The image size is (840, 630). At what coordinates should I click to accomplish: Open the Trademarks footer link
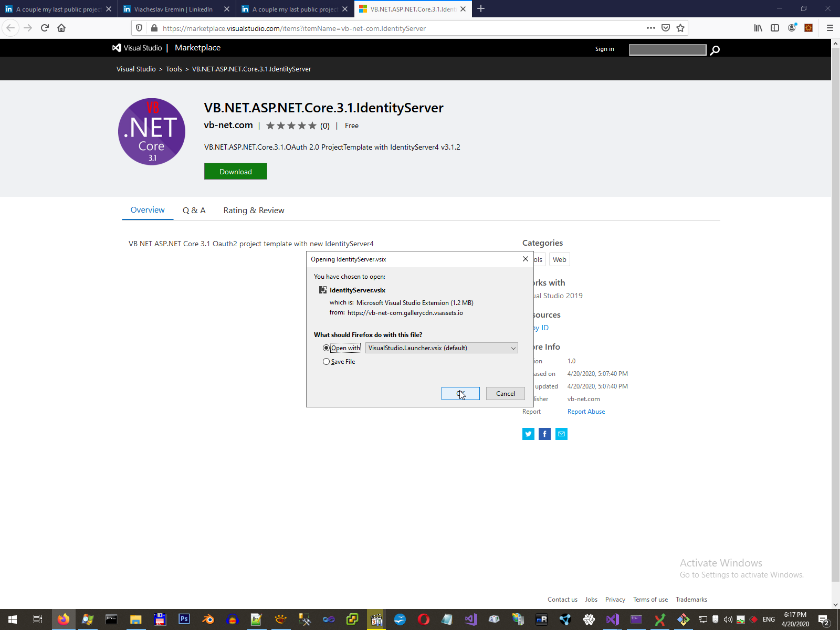tap(691, 600)
